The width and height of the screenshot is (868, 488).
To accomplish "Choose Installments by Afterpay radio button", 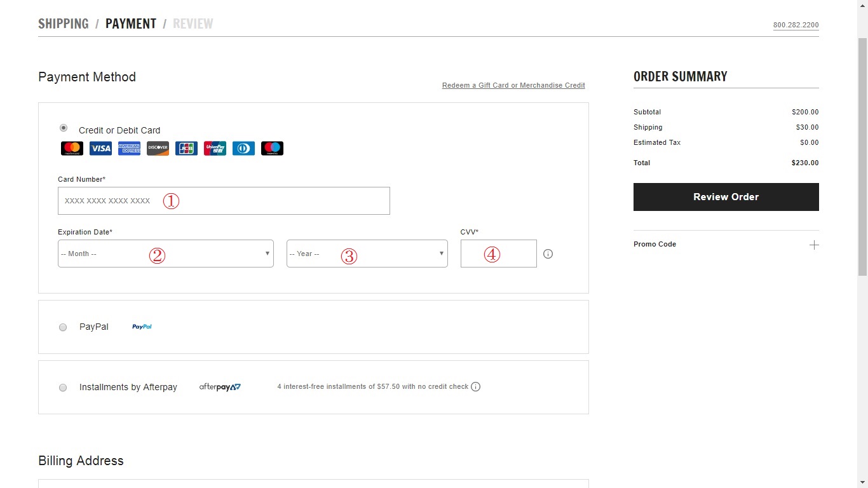I will pyautogui.click(x=63, y=388).
